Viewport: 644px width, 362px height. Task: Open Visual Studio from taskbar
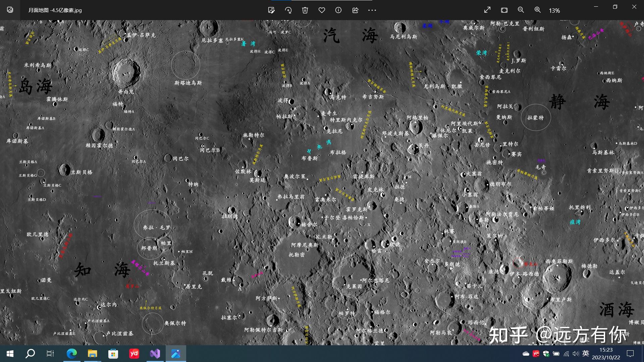[x=155, y=354]
